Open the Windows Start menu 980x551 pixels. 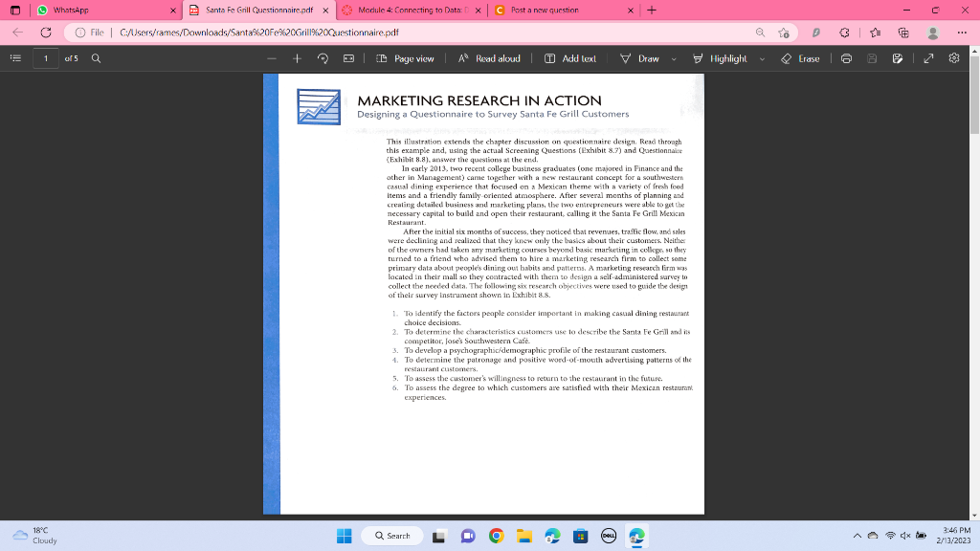pyautogui.click(x=344, y=536)
